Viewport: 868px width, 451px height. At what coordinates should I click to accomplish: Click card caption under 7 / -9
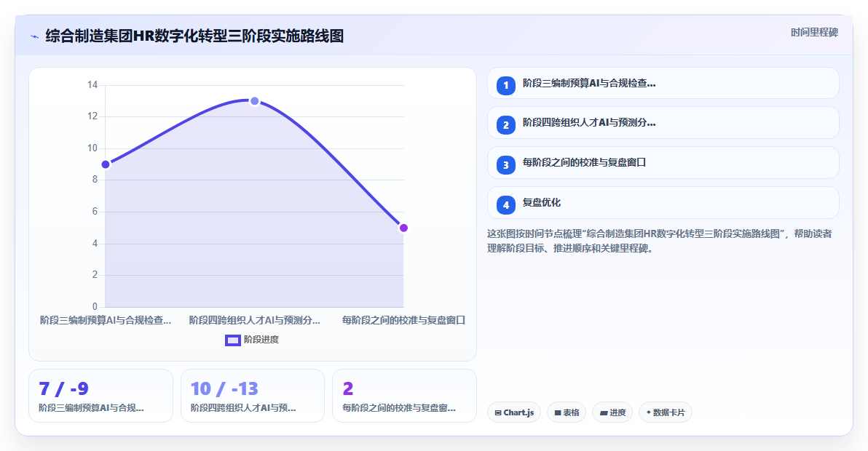[x=91, y=408]
